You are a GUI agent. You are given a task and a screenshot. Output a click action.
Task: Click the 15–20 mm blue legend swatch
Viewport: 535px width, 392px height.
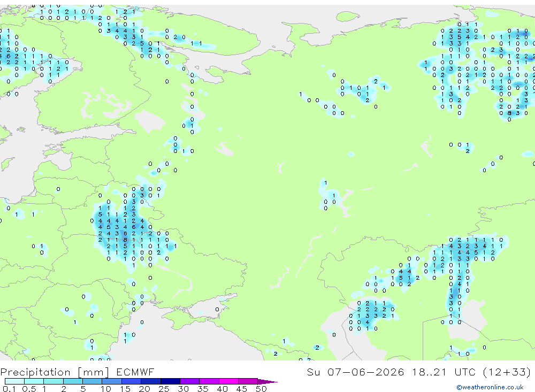pos(132,381)
